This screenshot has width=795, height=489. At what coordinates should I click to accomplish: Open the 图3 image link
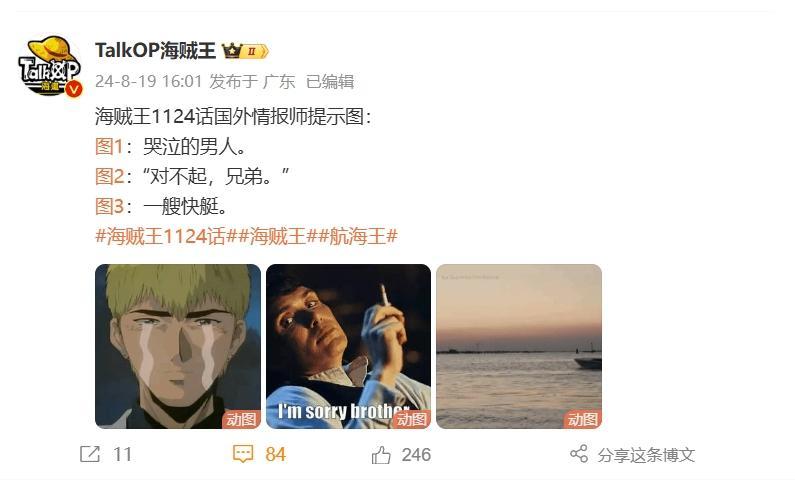coord(110,206)
